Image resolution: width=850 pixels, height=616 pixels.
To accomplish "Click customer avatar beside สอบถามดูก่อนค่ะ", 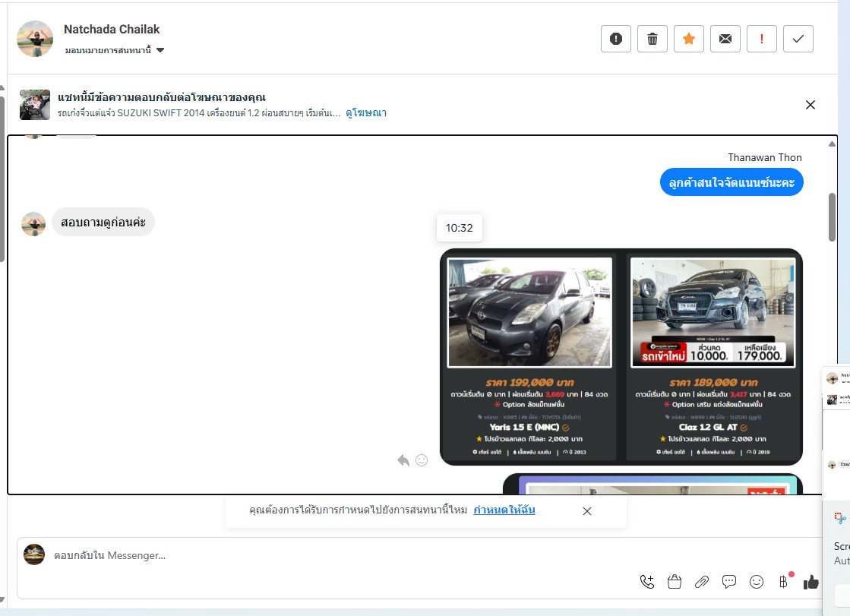I will (33, 223).
